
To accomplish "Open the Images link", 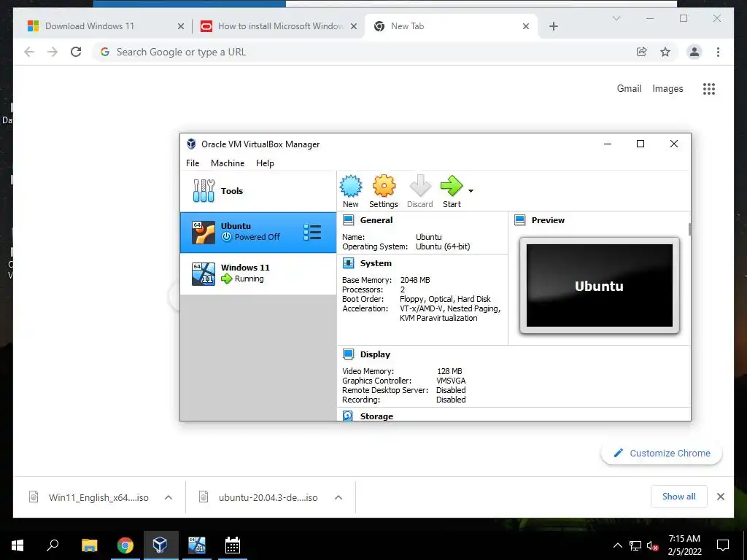I will tap(667, 88).
